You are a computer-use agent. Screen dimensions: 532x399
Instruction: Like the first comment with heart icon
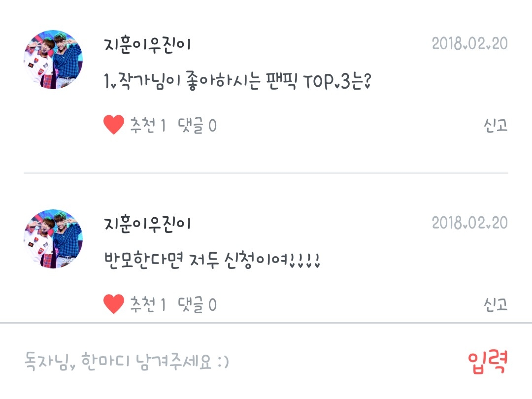coord(114,125)
